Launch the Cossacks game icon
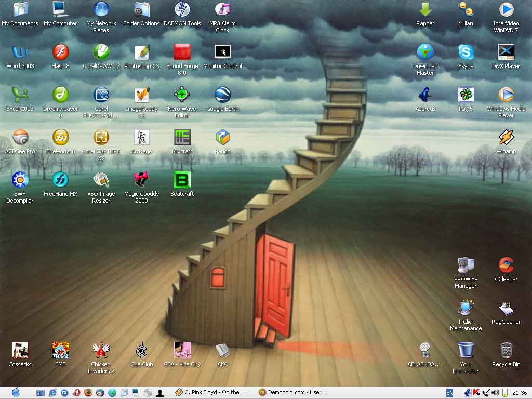The height and width of the screenshot is (399, 532). click(x=20, y=350)
